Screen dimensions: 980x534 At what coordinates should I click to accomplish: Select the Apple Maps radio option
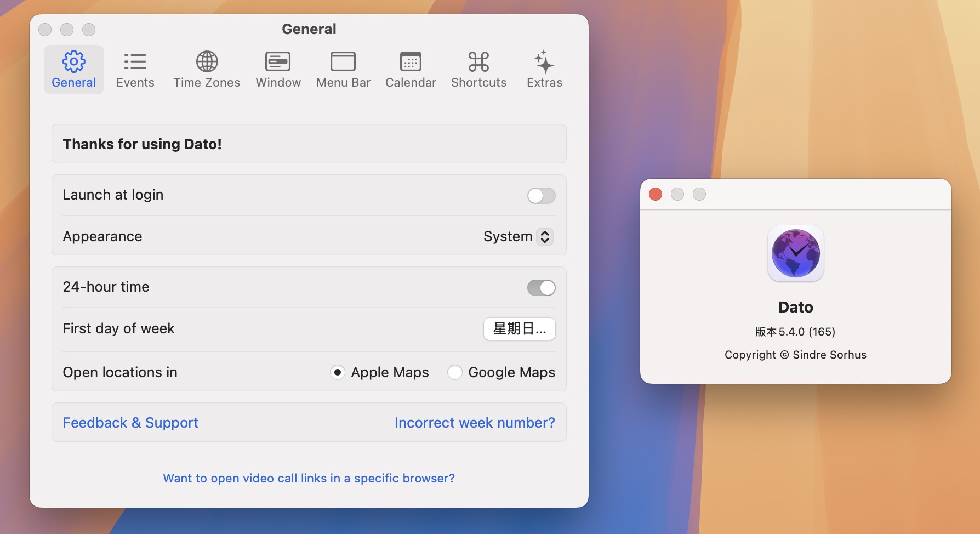click(x=338, y=372)
